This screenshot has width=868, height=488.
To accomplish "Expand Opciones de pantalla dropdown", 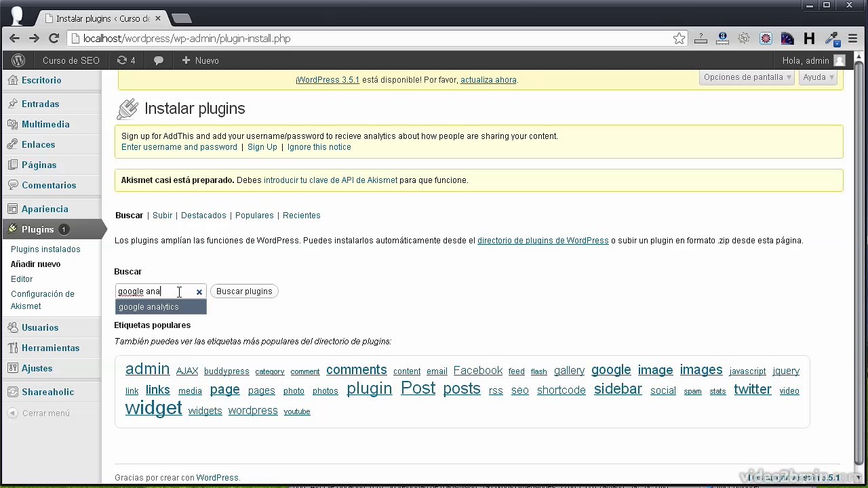I will pyautogui.click(x=747, y=77).
